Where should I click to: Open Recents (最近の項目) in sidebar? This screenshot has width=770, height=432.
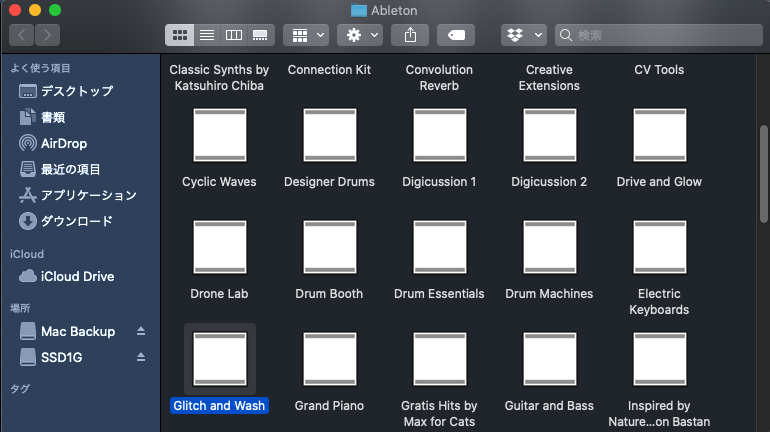(81, 169)
